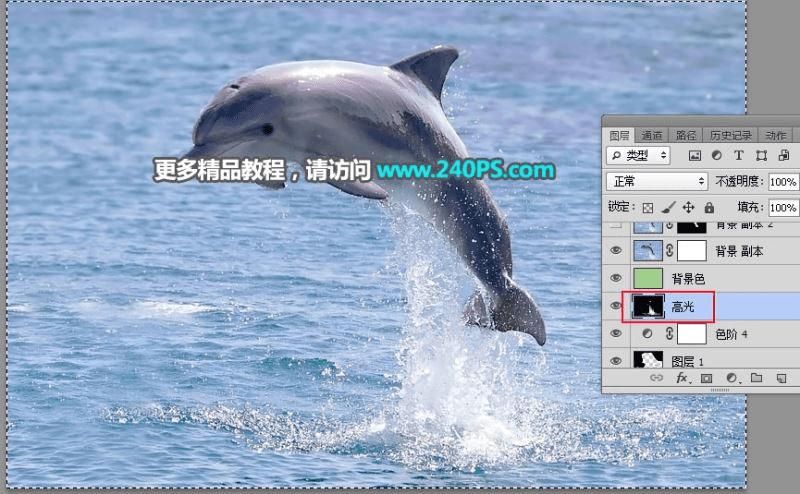
Task: Select the 色阶 4 layer name
Action: tap(731, 334)
